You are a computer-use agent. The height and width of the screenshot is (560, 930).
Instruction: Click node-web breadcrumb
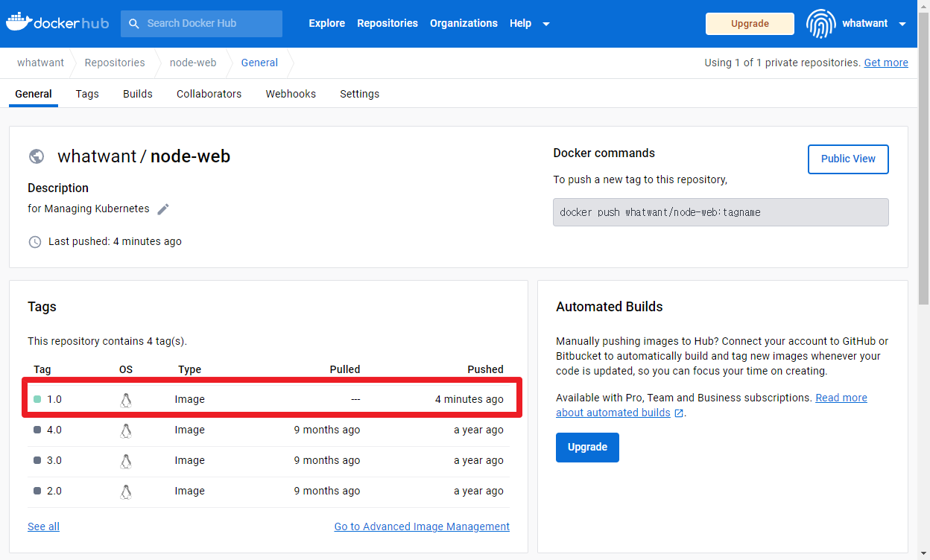(x=193, y=63)
